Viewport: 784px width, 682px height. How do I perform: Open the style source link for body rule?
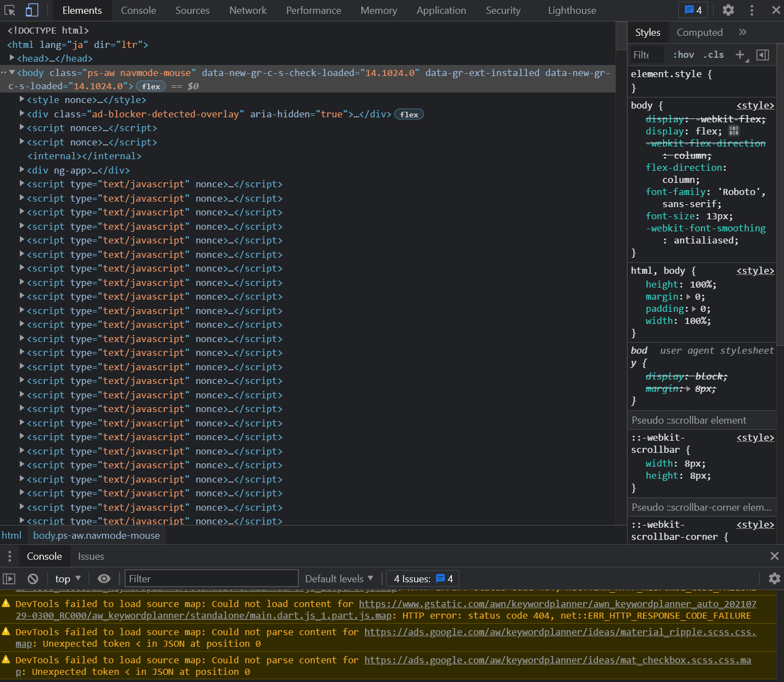point(755,105)
